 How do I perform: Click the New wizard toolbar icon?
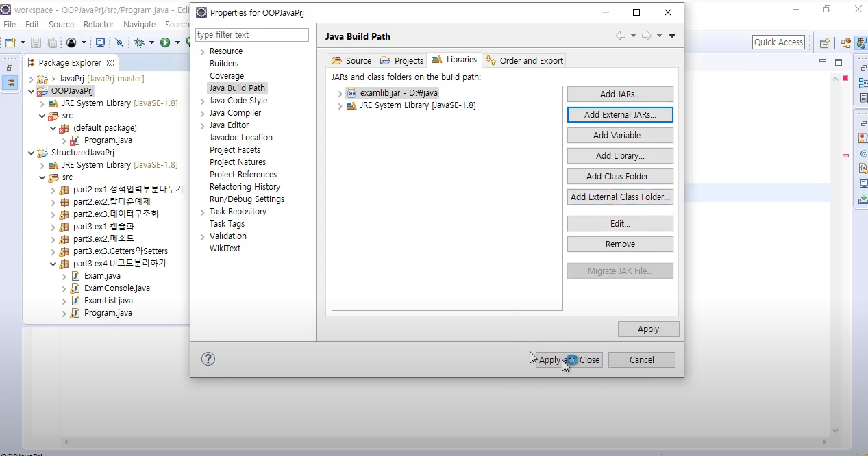click(10, 42)
